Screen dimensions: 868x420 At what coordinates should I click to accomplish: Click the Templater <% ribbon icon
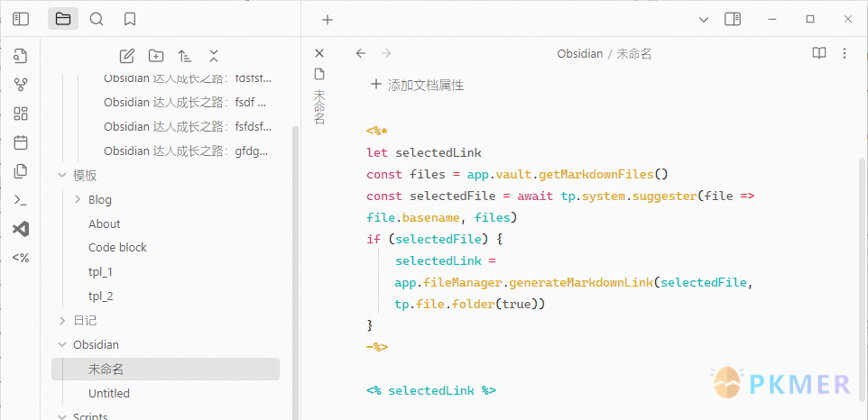click(x=21, y=258)
